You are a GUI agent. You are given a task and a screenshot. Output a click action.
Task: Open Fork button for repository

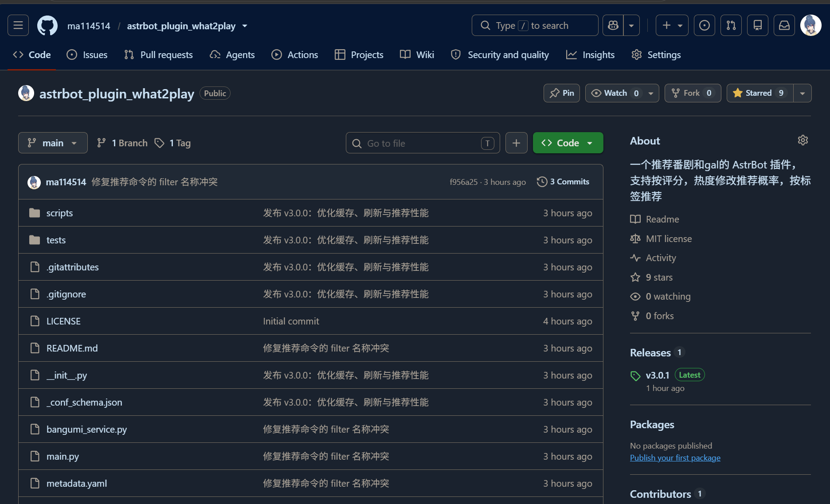click(x=693, y=93)
